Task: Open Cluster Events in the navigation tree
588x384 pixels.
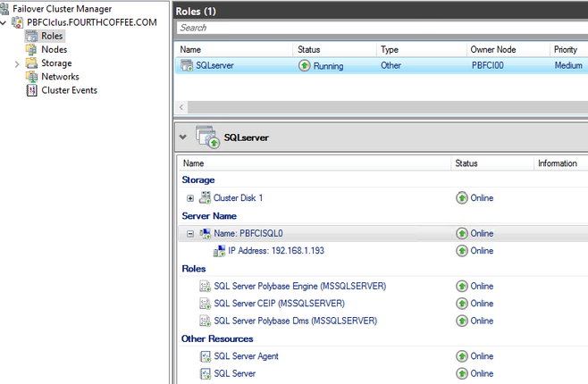Action: pyautogui.click(x=70, y=90)
